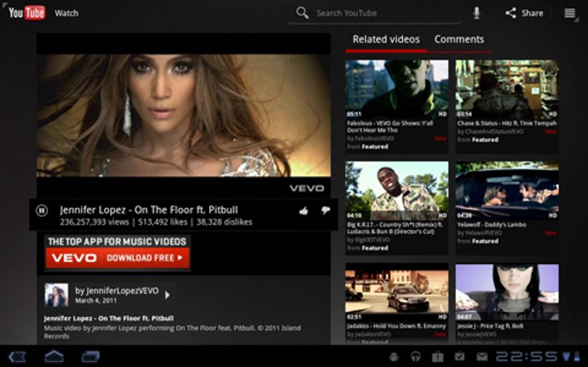Tap the Android Back navigation icon
The image size is (588, 367).
(17, 357)
